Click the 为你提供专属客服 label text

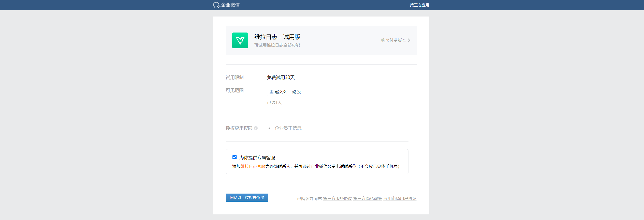pyautogui.click(x=257, y=158)
